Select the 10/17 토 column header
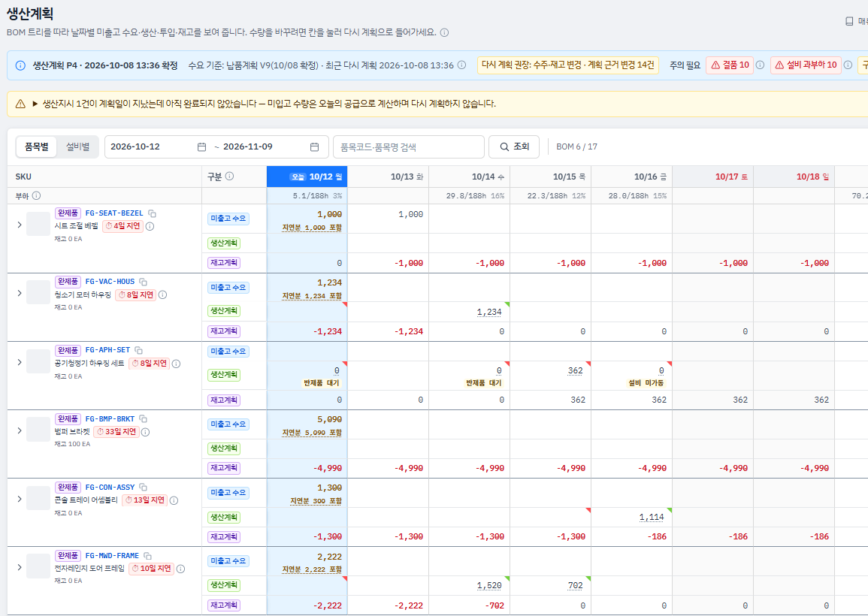 pyautogui.click(x=712, y=177)
